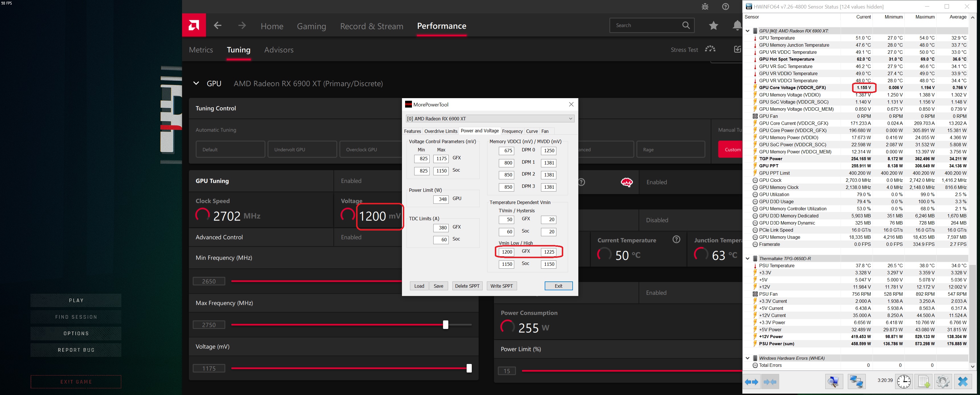The image size is (980, 395).
Task: Click the Write SPPT button
Action: point(501,286)
